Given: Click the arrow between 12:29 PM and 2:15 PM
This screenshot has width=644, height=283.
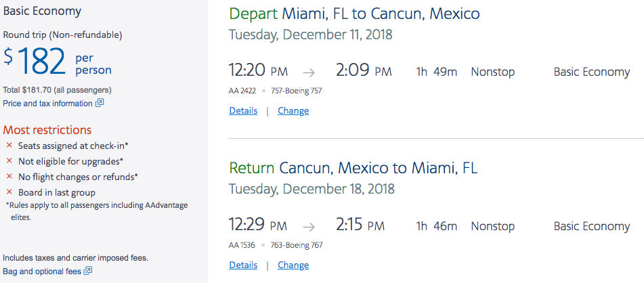Looking at the screenshot, I should click(309, 226).
